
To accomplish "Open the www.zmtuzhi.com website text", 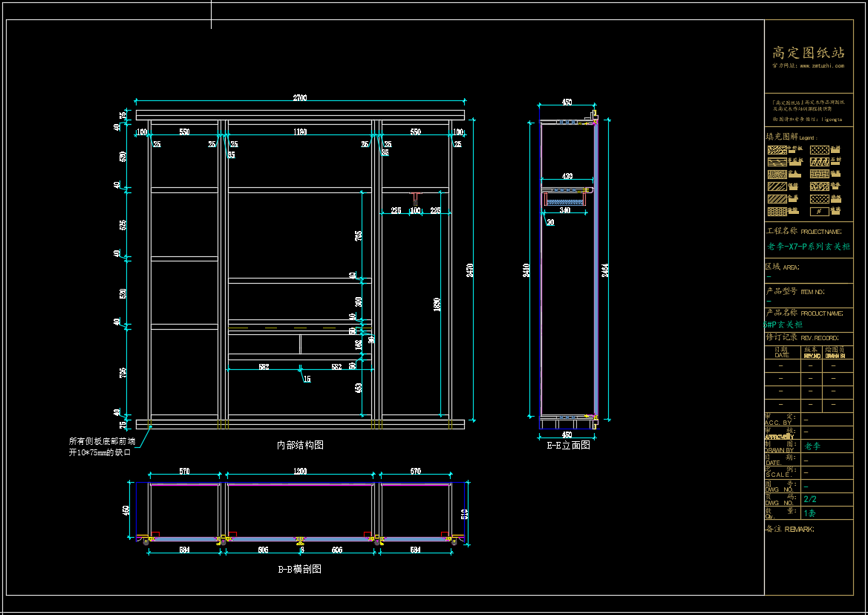I will point(822,65).
